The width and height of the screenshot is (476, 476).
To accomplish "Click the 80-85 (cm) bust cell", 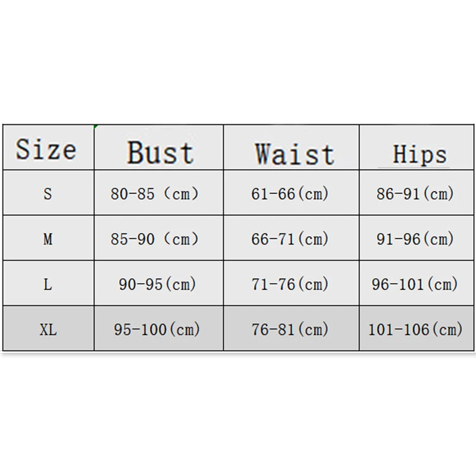I will point(154,194).
